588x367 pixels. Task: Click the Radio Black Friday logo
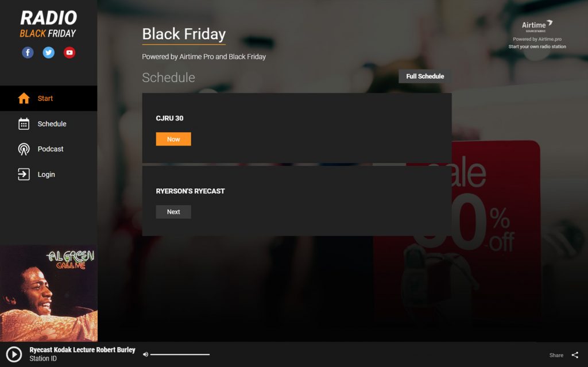pyautogui.click(x=48, y=24)
